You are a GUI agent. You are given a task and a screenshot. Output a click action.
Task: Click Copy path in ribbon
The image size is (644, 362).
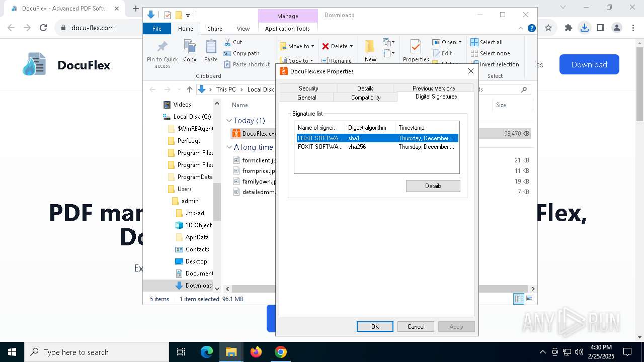pyautogui.click(x=242, y=53)
